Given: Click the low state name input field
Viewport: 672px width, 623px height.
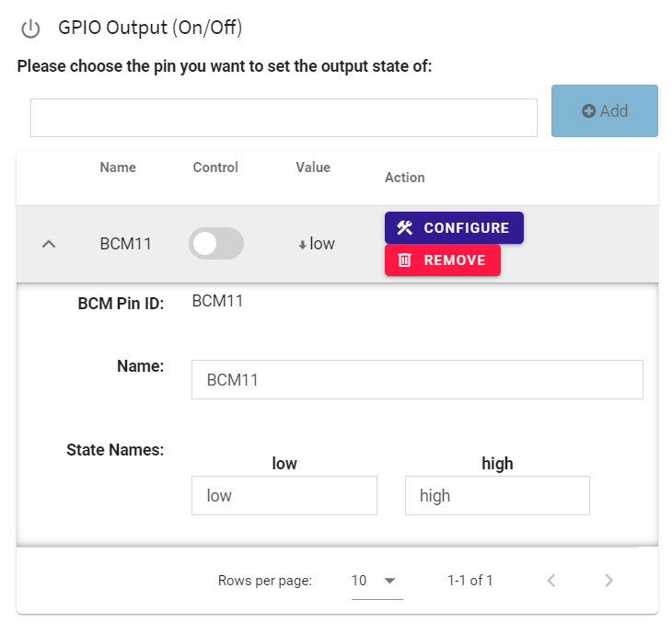Looking at the screenshot, I should pyautogui.click(x=284, y=496).
